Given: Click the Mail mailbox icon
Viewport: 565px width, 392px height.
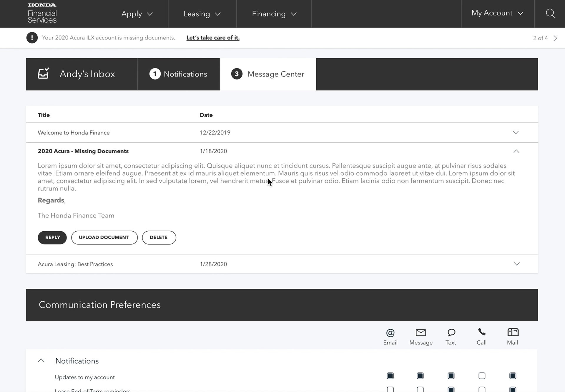Looking at the screenshot, I should pyautogui.click(x=513, y=332).
